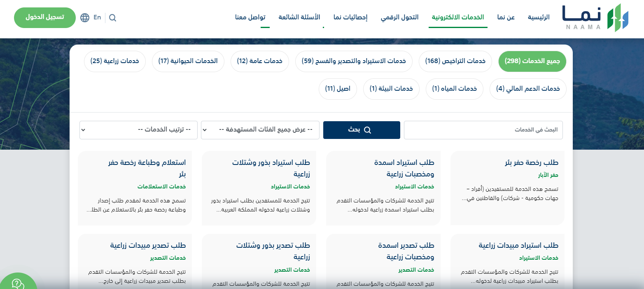Open the الأسئلة الشائعة menu item
This screenshot has width=644, height=289.
(299, 17)
